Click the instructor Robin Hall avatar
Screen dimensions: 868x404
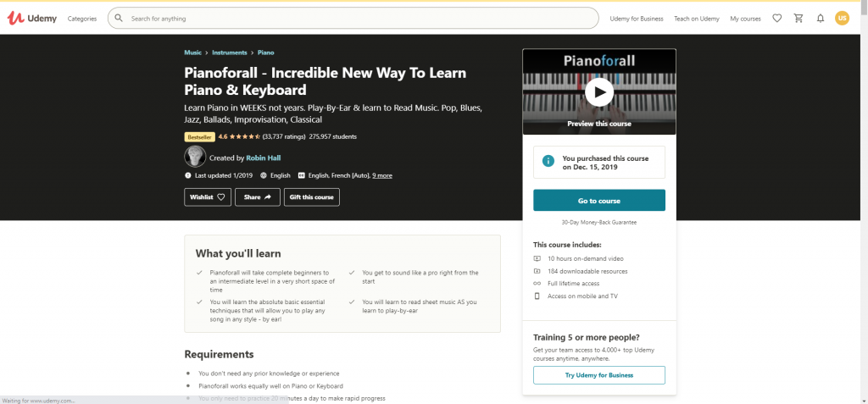(195, 158)
